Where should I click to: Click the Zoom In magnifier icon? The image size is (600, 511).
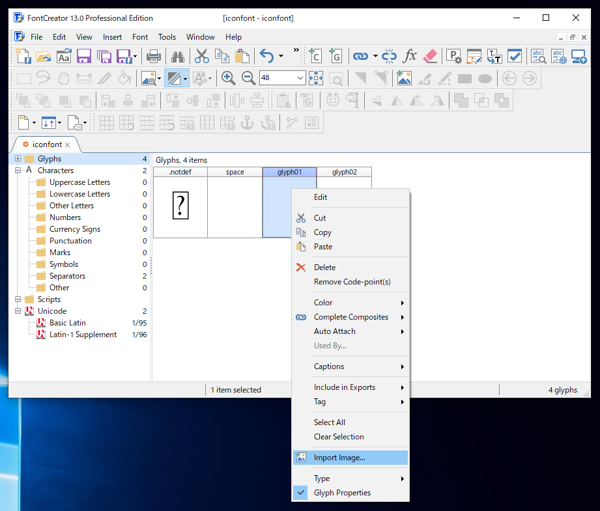coord(228,78)
